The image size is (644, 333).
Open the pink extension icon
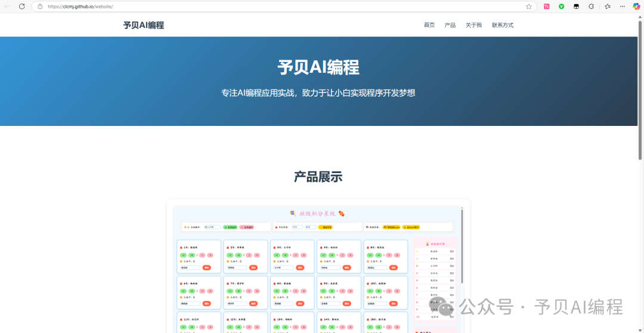tap(547, 7)
